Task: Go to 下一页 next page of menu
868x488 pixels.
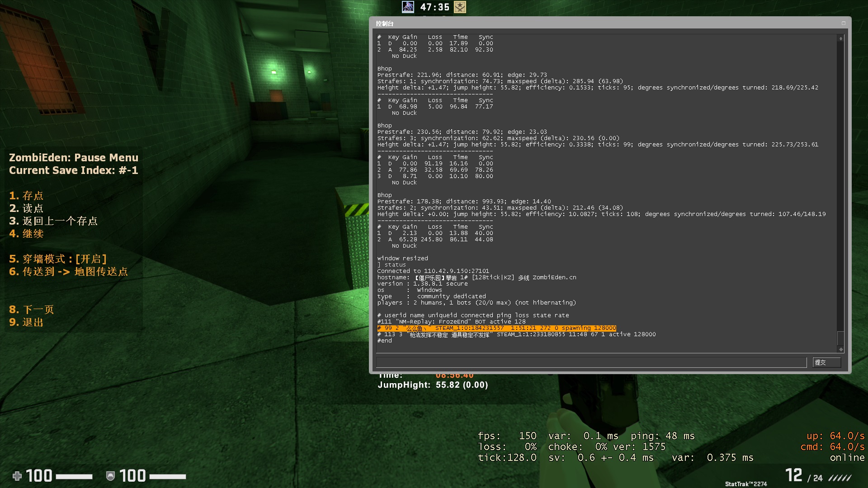Action: click(31, 310)
